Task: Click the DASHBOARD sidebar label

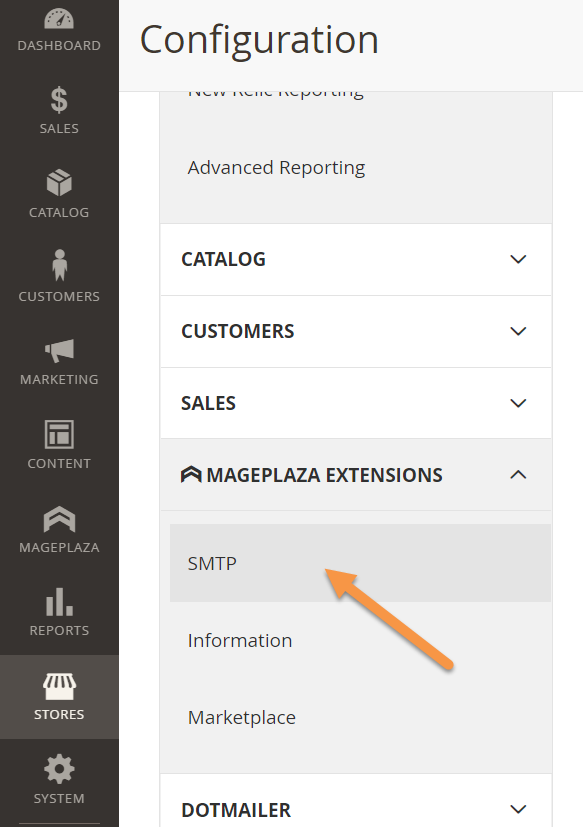Action: pyautogui.click(x=59, y=45)
